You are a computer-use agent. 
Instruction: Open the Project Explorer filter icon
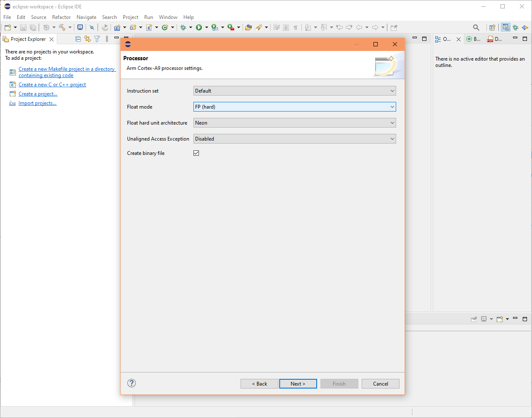point(97,39)
